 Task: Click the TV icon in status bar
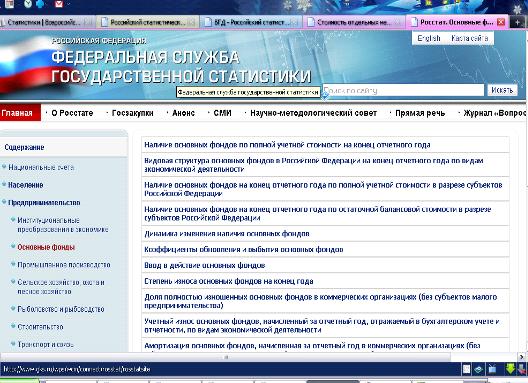[492, 369]
